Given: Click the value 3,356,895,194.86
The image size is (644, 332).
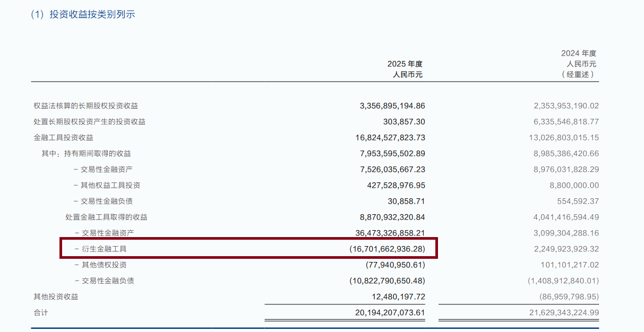Looking at the screenshot, I should (x=392, y=106).
